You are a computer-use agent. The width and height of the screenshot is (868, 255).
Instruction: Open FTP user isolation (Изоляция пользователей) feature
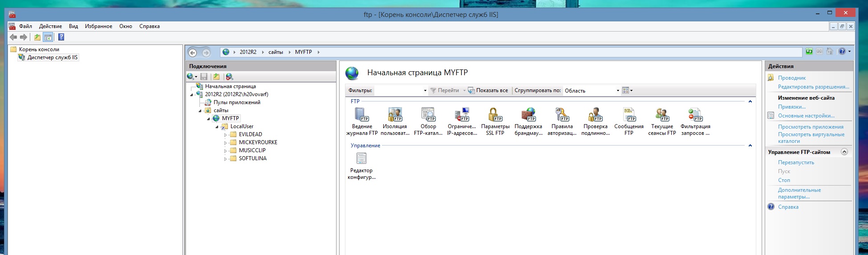tap(395, 115)
